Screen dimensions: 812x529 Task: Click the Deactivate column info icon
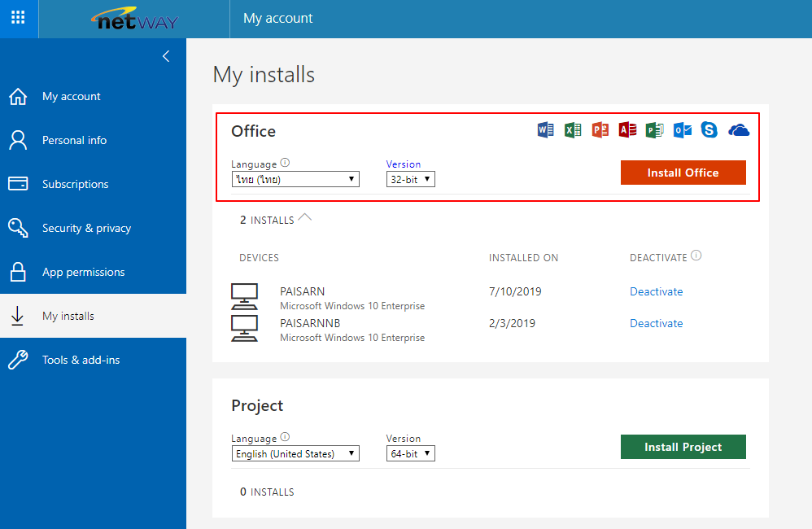tap(696, 256)
